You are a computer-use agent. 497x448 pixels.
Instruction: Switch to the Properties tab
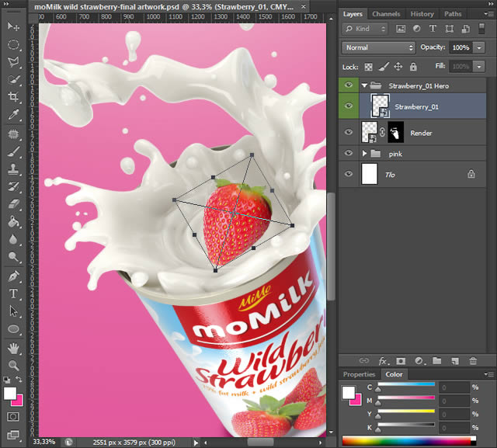click(x=359, y=374)
